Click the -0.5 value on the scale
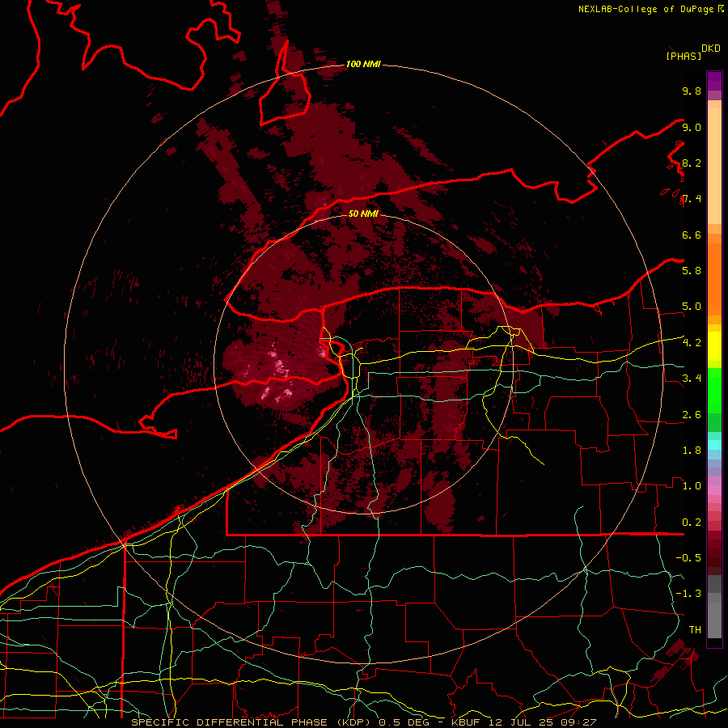728x728 pixels. click(x=688, y=558)
